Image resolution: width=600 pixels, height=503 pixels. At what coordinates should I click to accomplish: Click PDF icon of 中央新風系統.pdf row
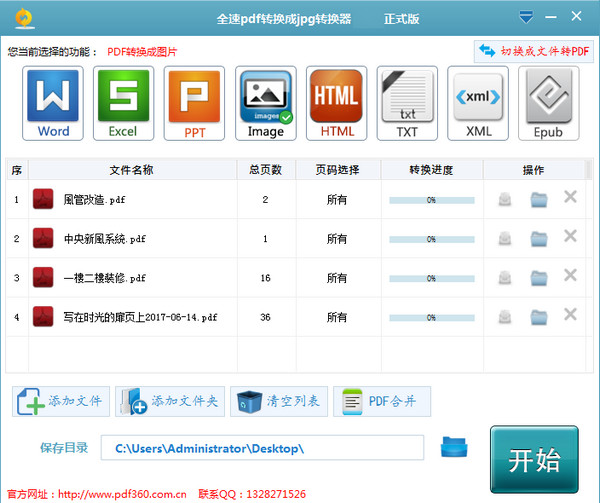click(x=43, y=238)
